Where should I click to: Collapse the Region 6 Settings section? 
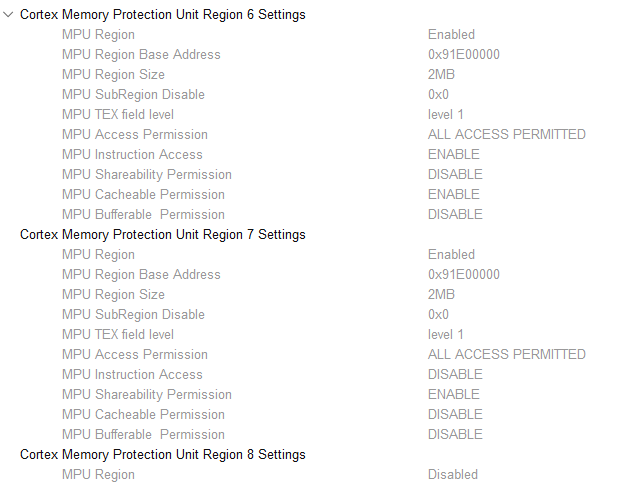tap(9, 15)
